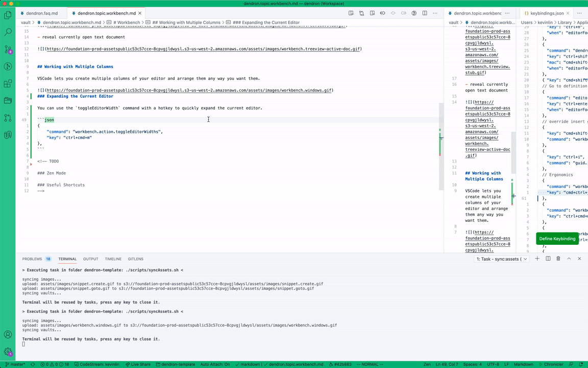Start Live Share from status bar
Screen dimensions: 588x368
pyautogui.click(x=138, y=364)
